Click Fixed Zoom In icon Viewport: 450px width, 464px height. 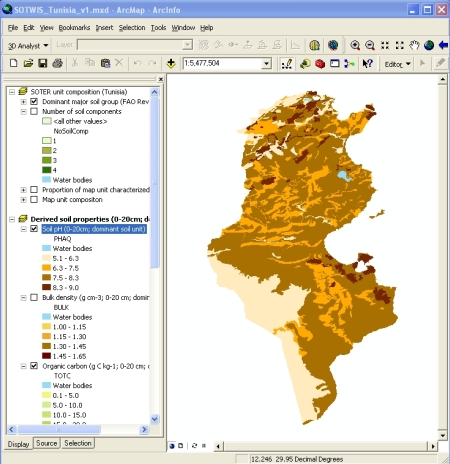(x=385, y=45)
